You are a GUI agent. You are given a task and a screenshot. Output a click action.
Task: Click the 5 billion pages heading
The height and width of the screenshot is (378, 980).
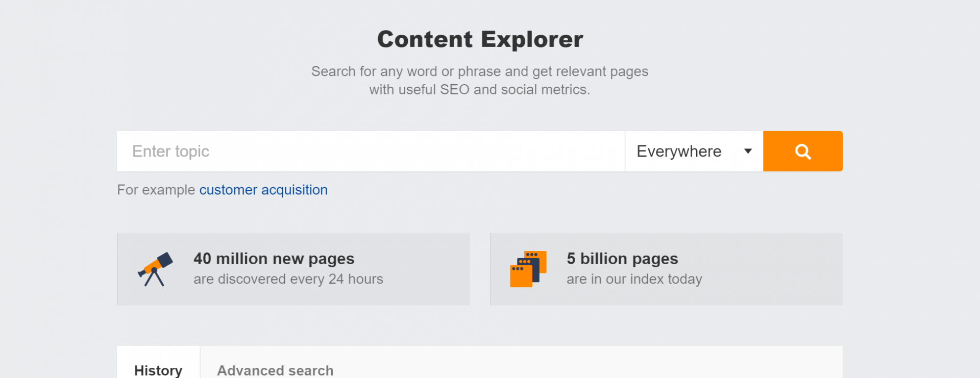click(622, 259)
